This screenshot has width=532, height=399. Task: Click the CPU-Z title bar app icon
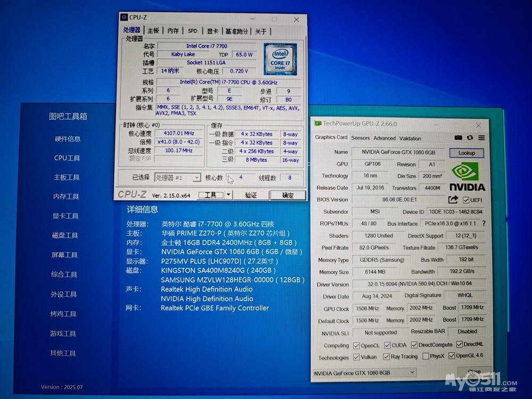(x=124, y=18)
